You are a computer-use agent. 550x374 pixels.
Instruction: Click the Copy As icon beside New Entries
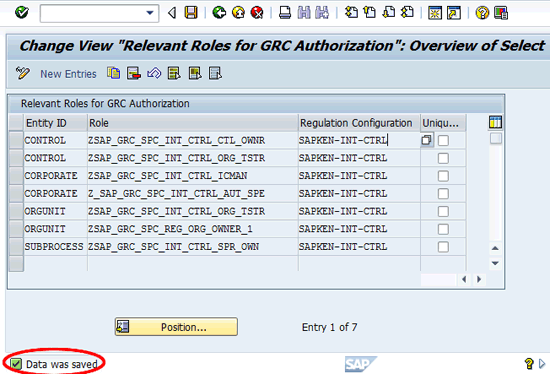pos(113,73)
